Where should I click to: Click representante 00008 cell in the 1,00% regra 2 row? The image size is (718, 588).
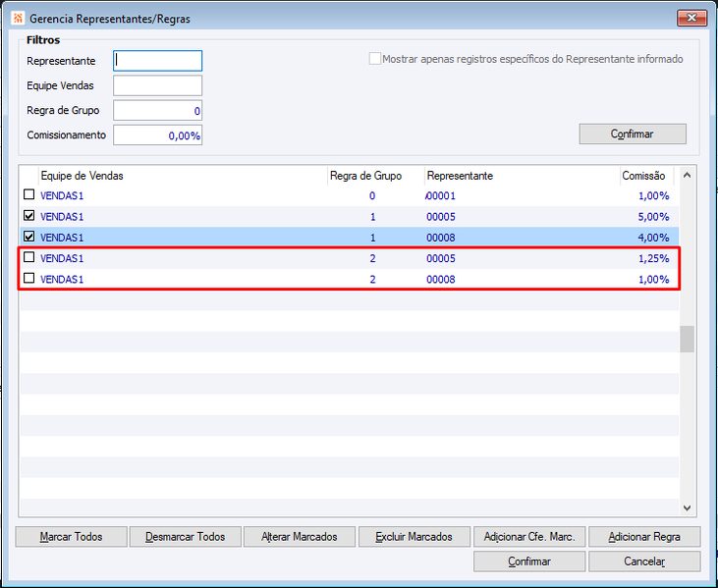(441, 280)
